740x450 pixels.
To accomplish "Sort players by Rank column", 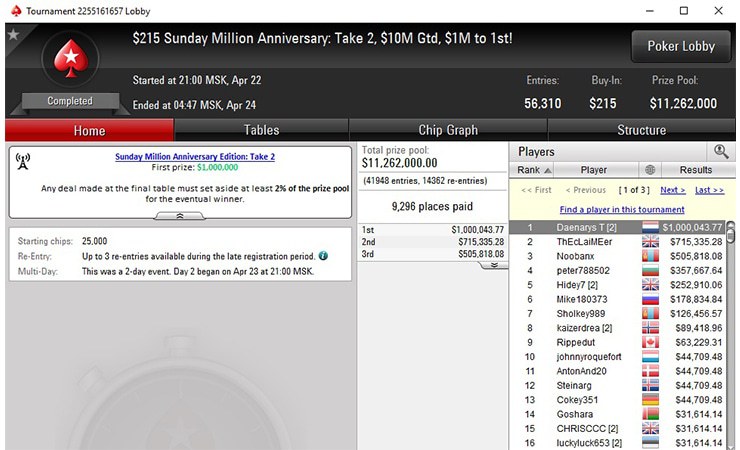I will (534, 170).
